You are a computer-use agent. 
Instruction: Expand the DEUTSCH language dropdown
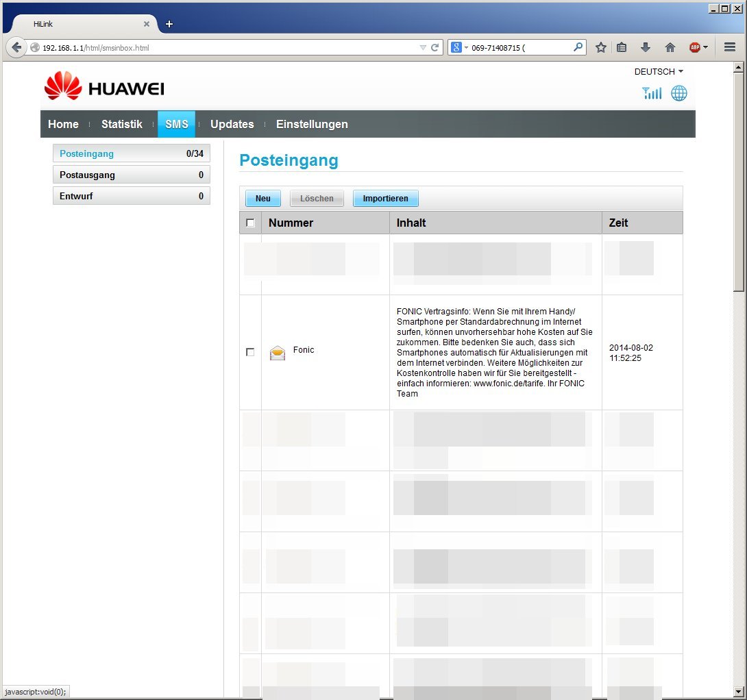pos(659,71)
